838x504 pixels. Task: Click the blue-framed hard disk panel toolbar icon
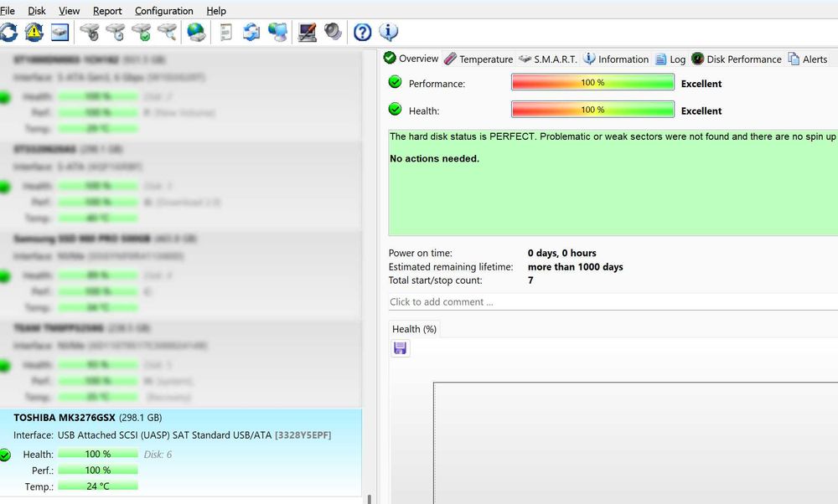[x=59, y=32]
